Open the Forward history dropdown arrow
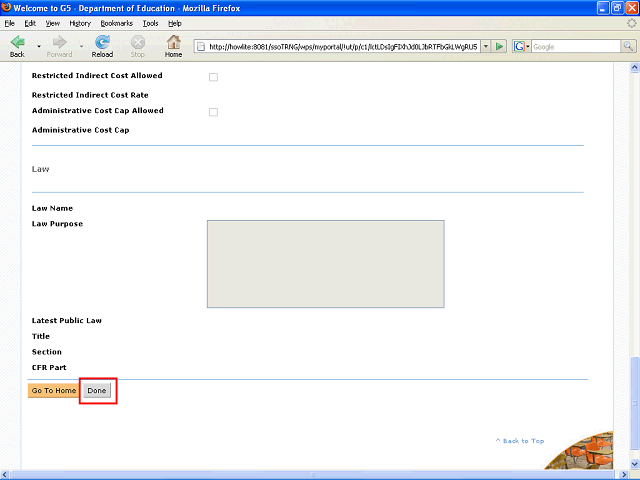640x480 pixels. coord(81,47)
